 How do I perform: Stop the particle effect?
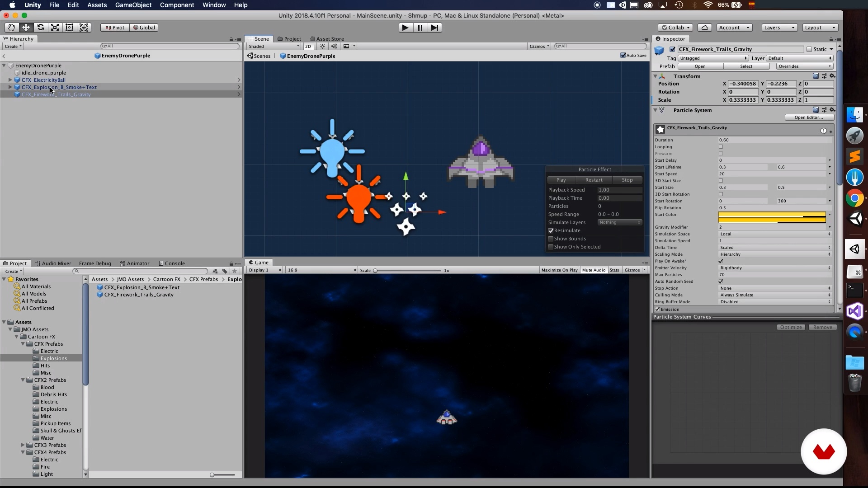[627, 180]
